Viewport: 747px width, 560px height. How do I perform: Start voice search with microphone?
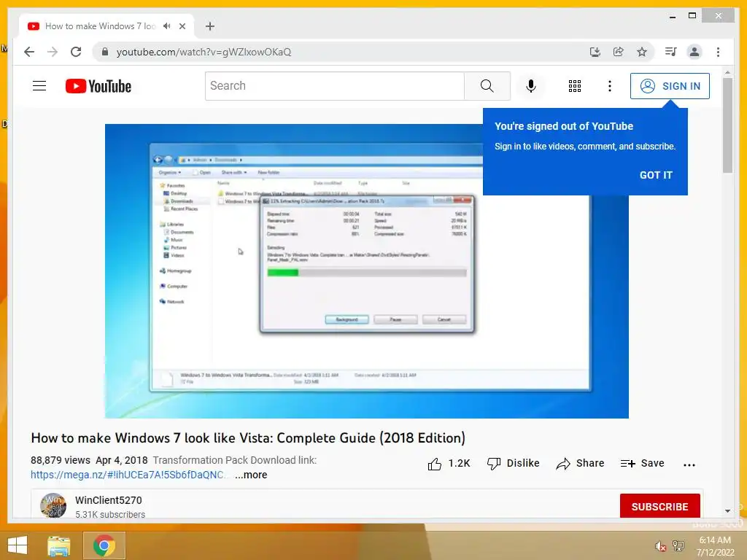click(531, 86)
